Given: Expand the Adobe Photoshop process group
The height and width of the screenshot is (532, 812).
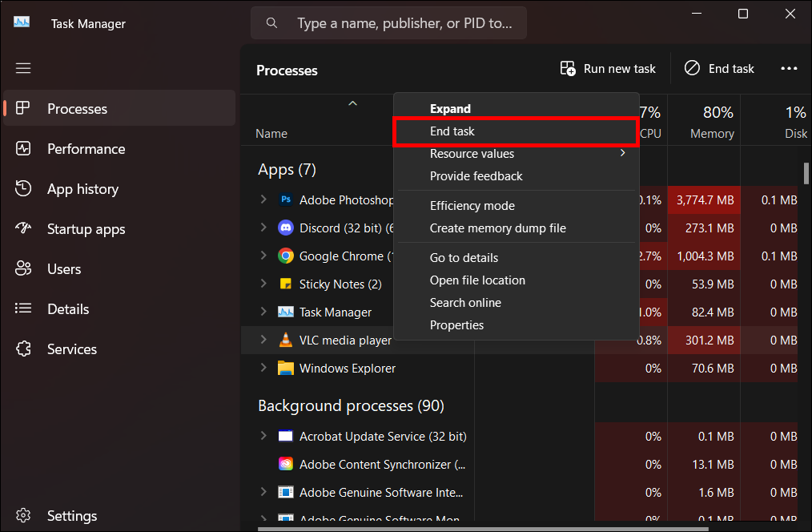Looking at the screenshot, I should [263, 199].
